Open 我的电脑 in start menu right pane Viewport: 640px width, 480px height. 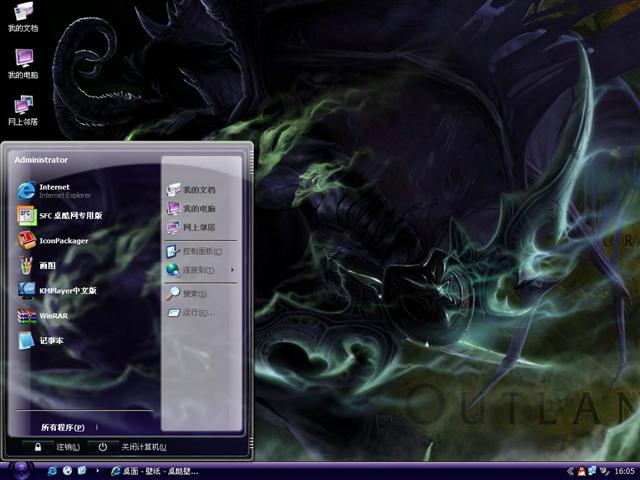coord(191,209)
